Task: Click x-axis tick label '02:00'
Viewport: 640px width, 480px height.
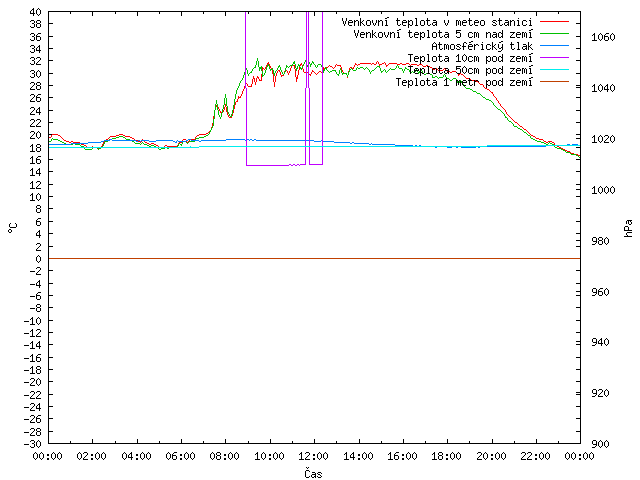Action: click(92, 456)
